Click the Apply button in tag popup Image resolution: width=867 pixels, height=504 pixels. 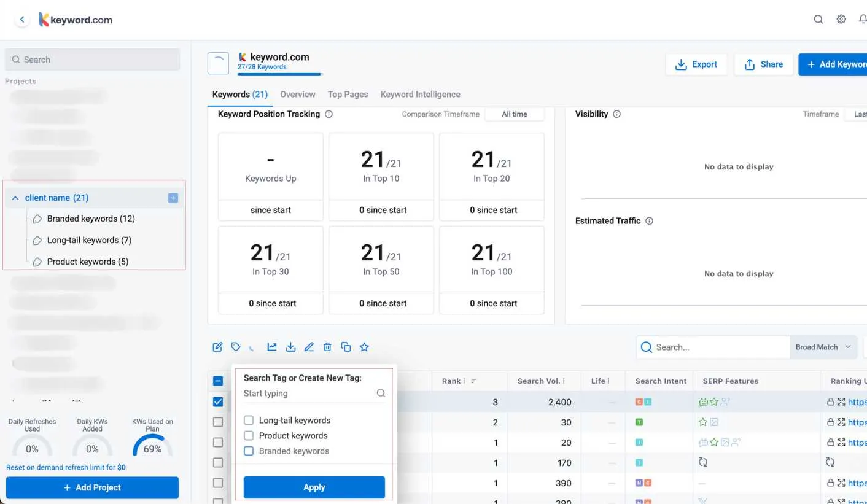pos(314,487)
